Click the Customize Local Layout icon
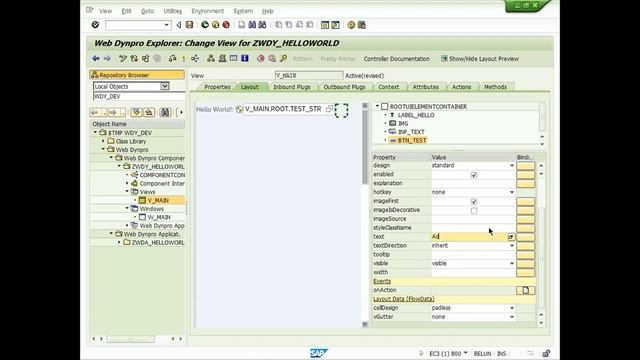The height and width of the screenshot is (360, 640). 362,25
